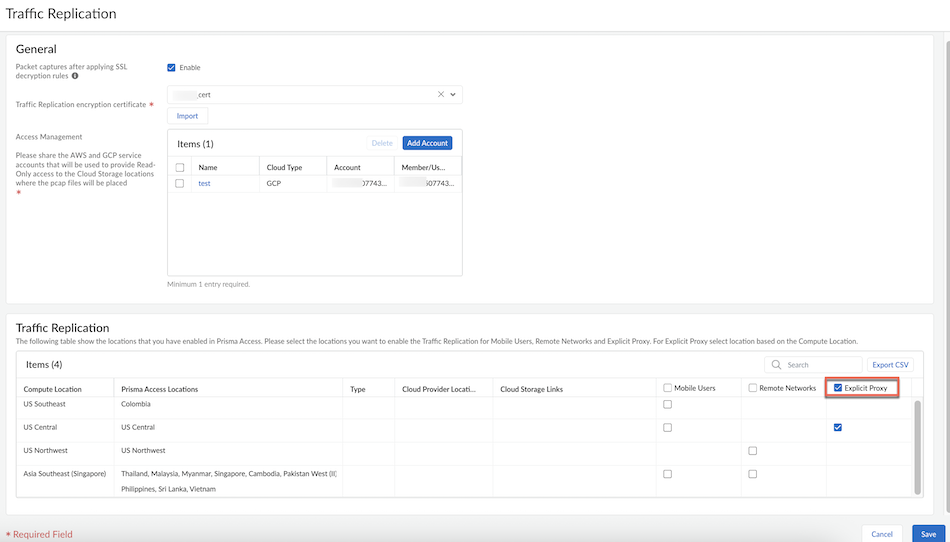Select the checkbox for the test account row

[x=180, y=184]
